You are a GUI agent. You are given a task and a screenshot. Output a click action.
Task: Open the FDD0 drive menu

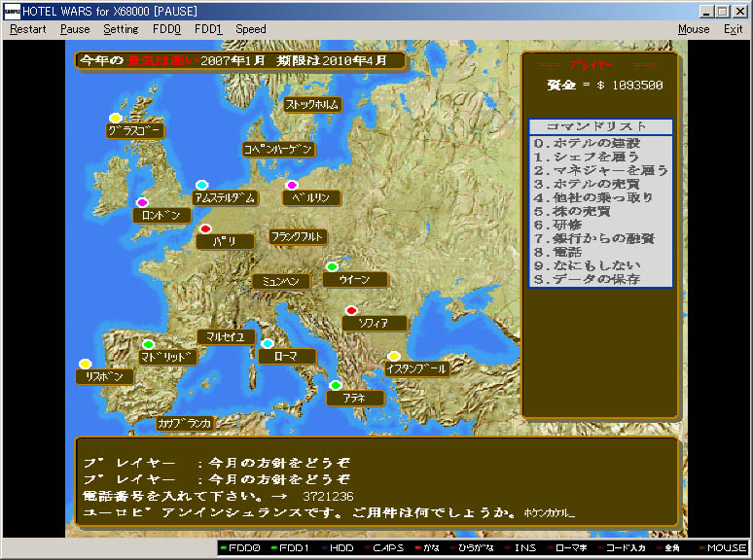(166, 29)
